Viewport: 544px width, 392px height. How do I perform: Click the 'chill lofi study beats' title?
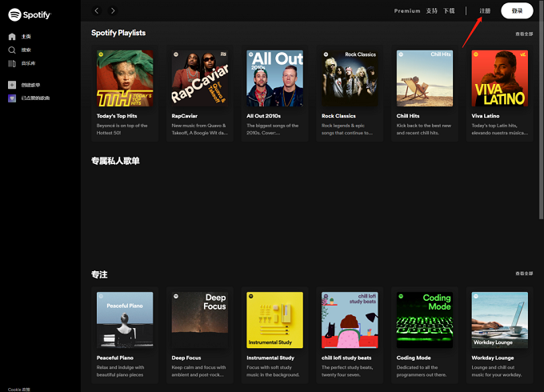pos(346,358)
